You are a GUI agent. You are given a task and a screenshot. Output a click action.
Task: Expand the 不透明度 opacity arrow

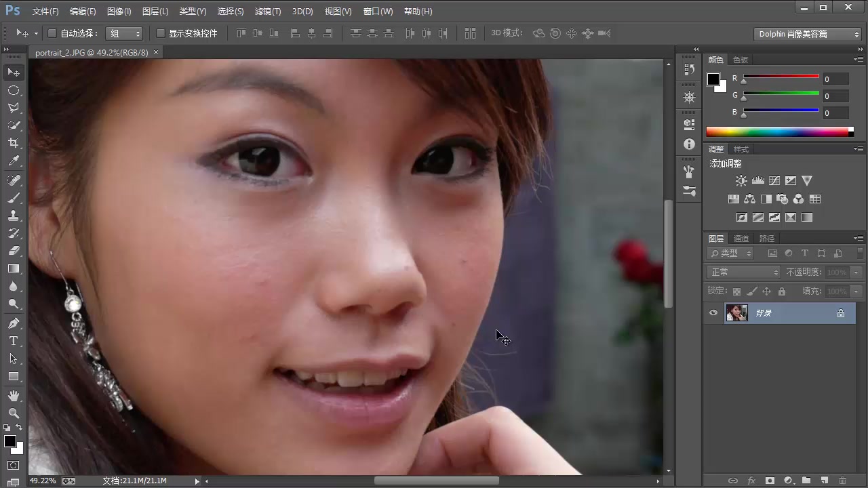pos(856,272)
